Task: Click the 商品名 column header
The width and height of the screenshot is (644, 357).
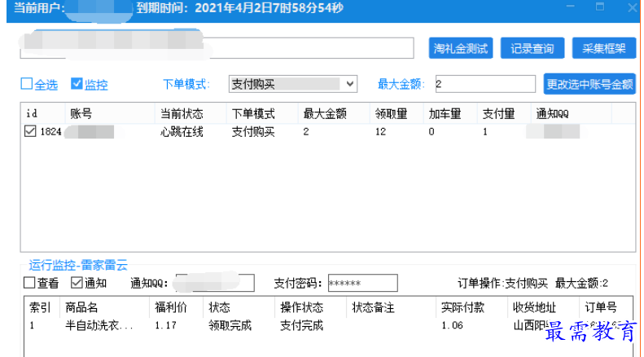Action: click(104, 307)
